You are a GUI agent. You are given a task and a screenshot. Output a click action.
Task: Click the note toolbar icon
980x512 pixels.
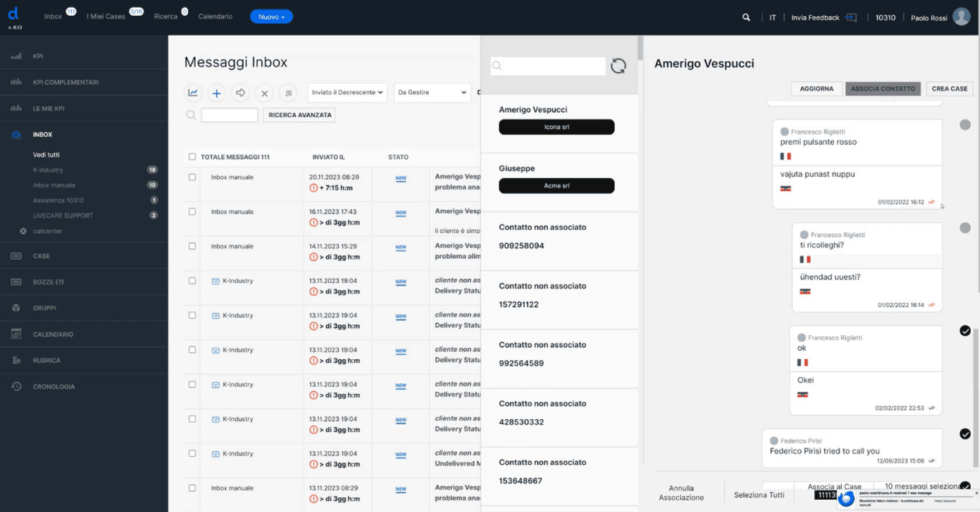288,93
